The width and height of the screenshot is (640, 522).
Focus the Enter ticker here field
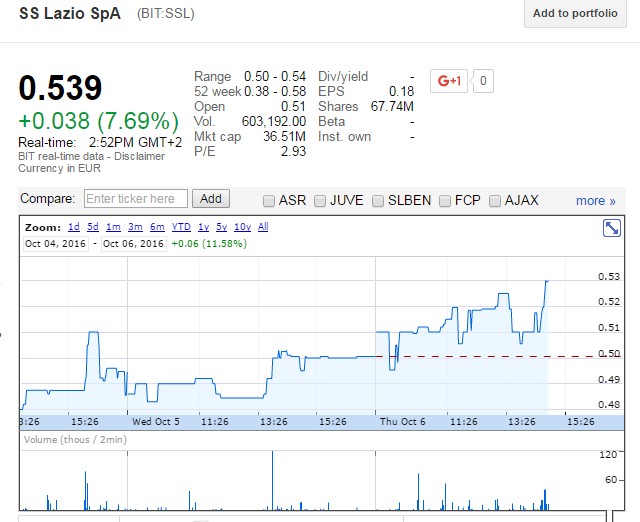(x=136, y=199)
